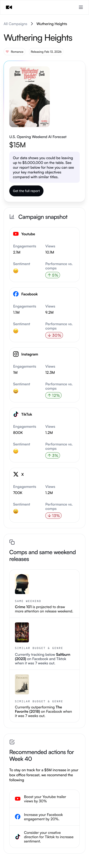Click the Get the full report button
89x868 pixels.
click(x=26, y=191)
